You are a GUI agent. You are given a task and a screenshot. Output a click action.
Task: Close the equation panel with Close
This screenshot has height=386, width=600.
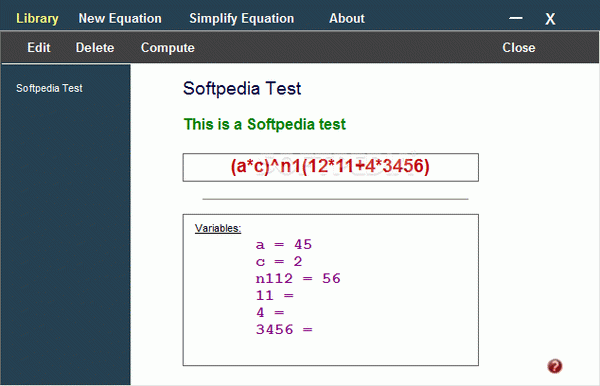point(518,47)
